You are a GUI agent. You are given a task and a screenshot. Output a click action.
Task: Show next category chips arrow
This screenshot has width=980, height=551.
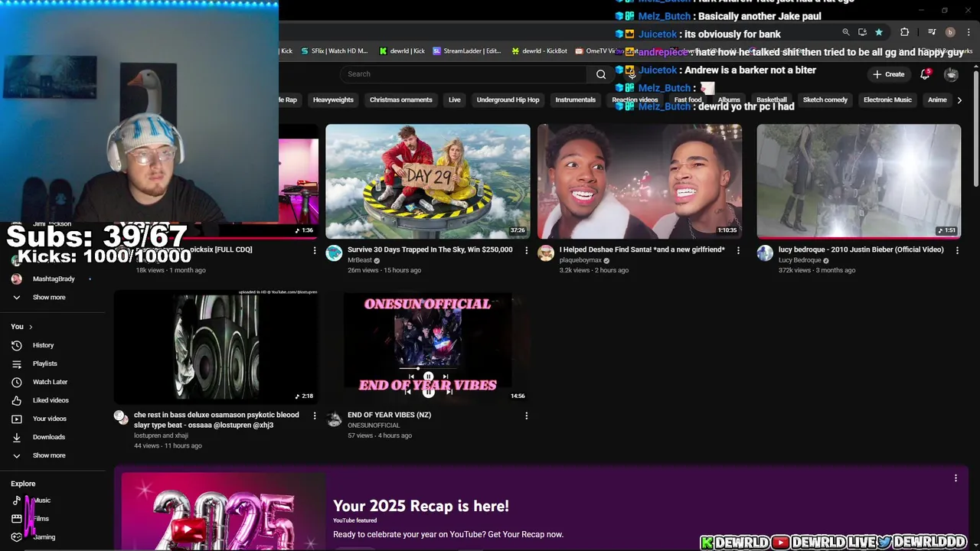[x=959, y=100]
